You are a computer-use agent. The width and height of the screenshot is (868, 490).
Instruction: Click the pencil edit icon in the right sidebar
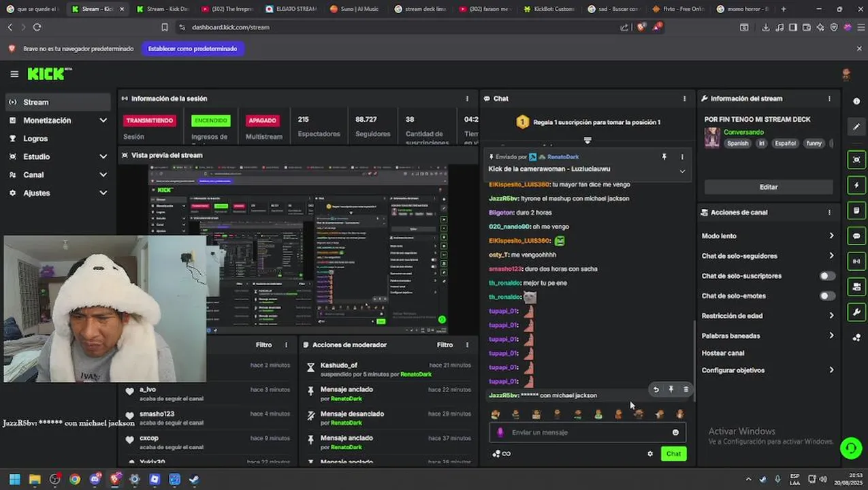[x=856, y=127]
